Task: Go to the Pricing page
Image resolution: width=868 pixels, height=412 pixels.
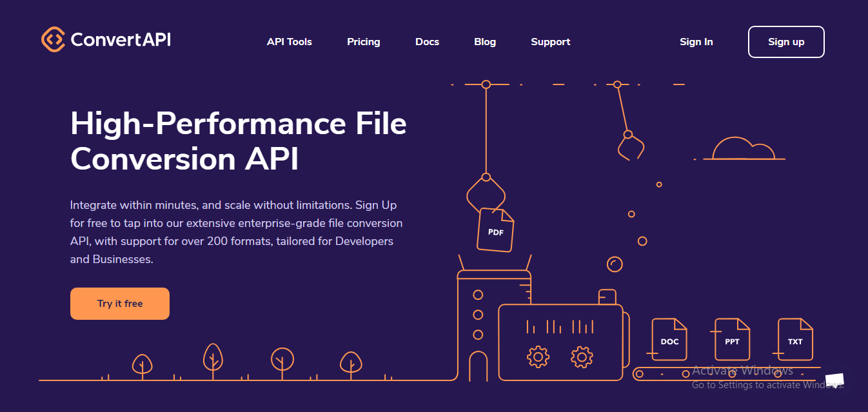Action: pyautogui.click(x=364, y=42)
